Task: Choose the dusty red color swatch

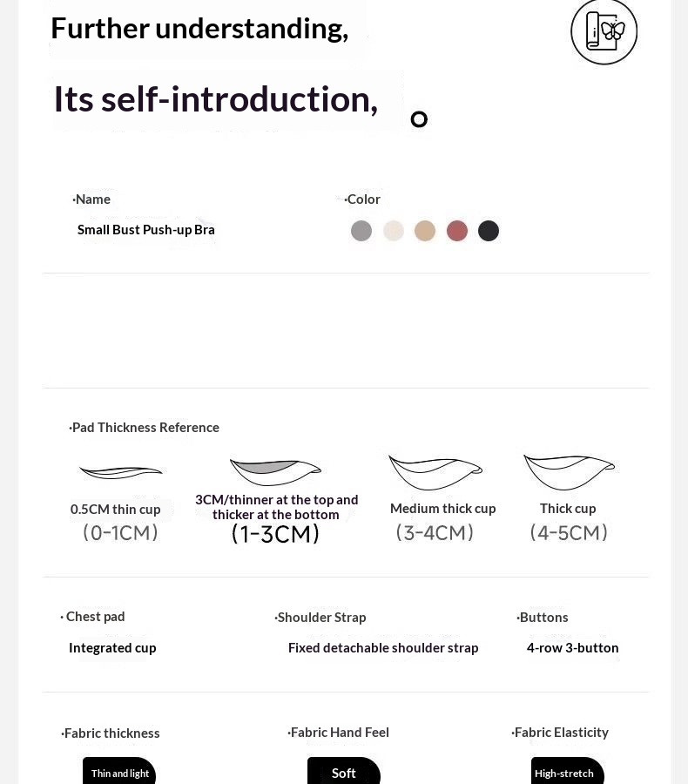Action: [457, 231]
